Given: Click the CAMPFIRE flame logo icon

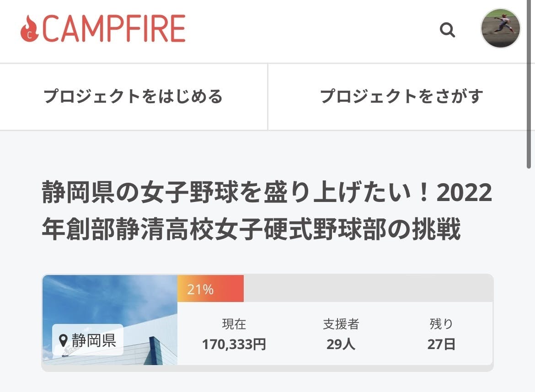Looking at the screenshot, I should (30, 29).
